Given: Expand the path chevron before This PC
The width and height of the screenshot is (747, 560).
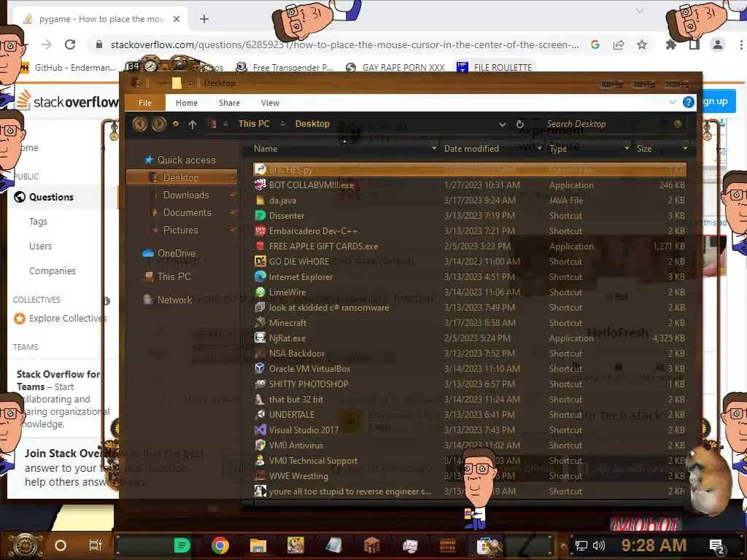Looking at the screenshot, I should click(226, 124).
